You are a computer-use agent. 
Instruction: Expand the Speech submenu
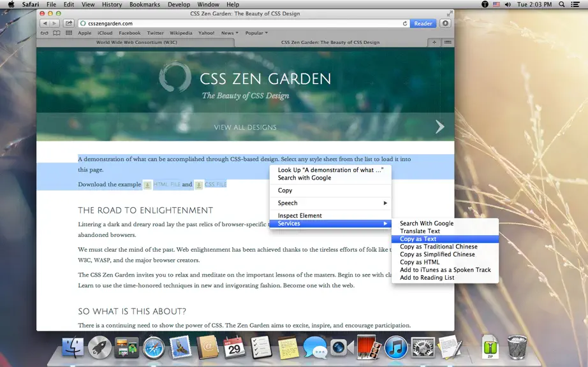pyautogui.click(x=330, y=203)
